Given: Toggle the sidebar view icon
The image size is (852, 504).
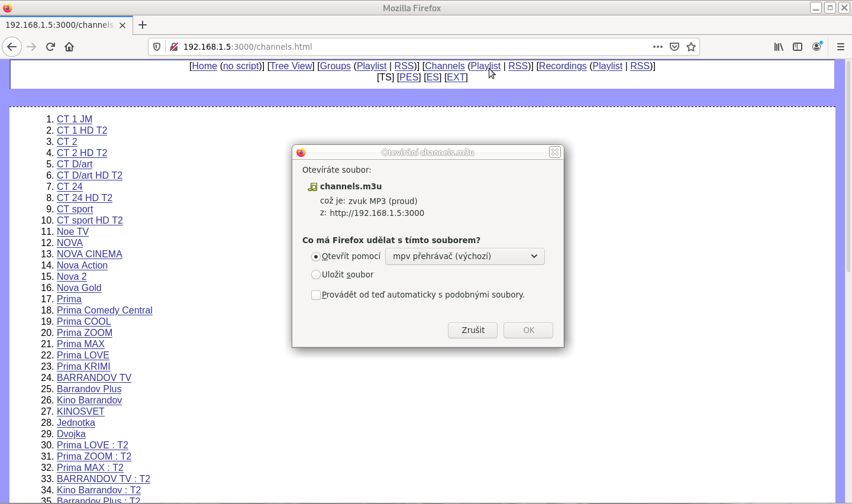Looking at the screenshot, I should tap(798, 47).
